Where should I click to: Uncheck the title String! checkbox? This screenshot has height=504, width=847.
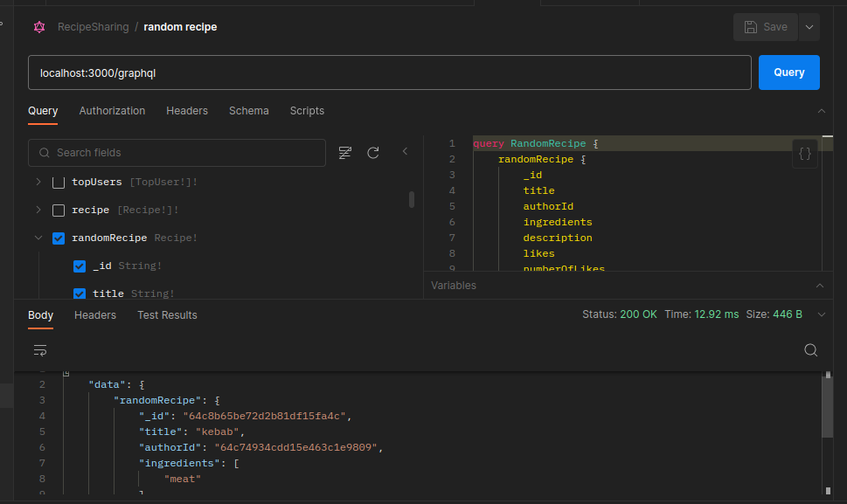click(x=80, y=293)
